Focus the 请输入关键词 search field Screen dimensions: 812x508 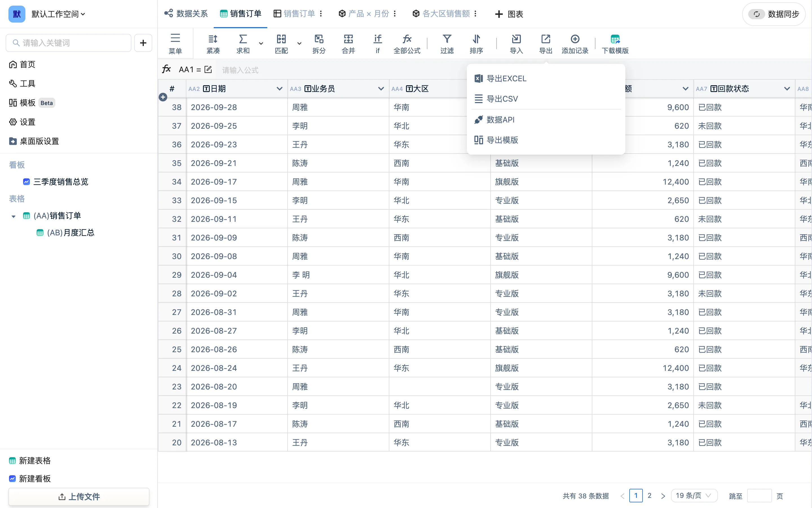pyautogui.click(x=69, y=43)
